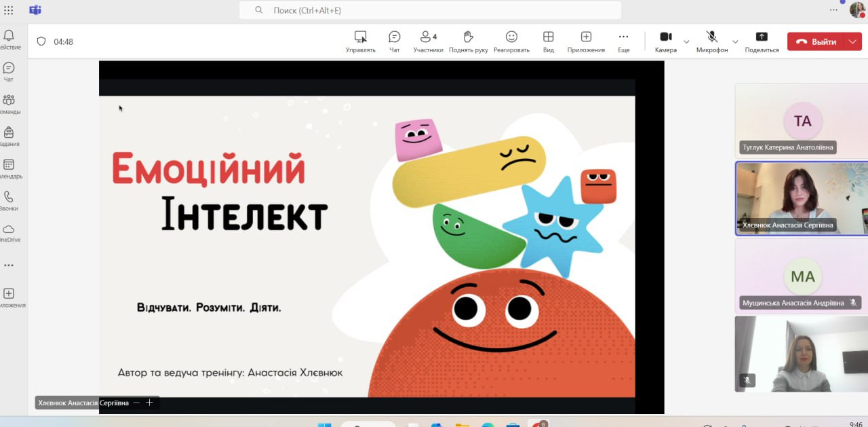Leave the meeting with Выйти
Image resolution: width=868 pixels, height=427 pixels.
click(x=816, y=41)
